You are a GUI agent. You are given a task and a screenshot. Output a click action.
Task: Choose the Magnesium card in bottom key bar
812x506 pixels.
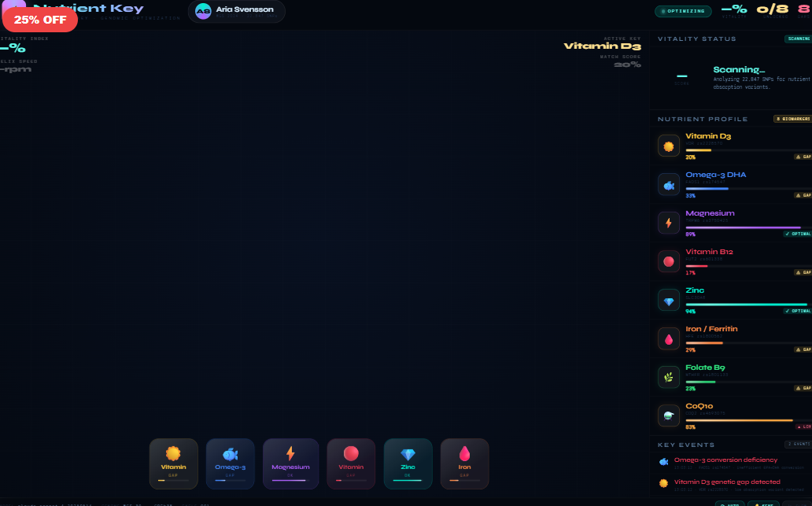click(290, 464)
